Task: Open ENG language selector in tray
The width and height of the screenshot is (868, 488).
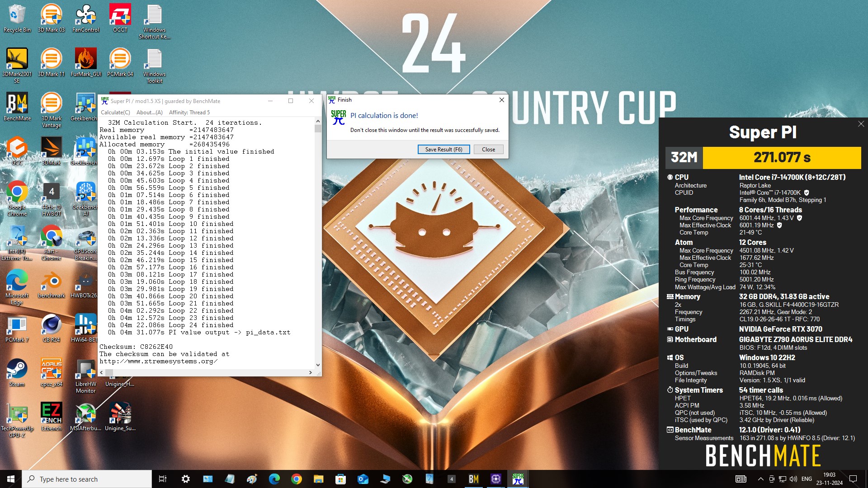Action: [x=807, y=479]
